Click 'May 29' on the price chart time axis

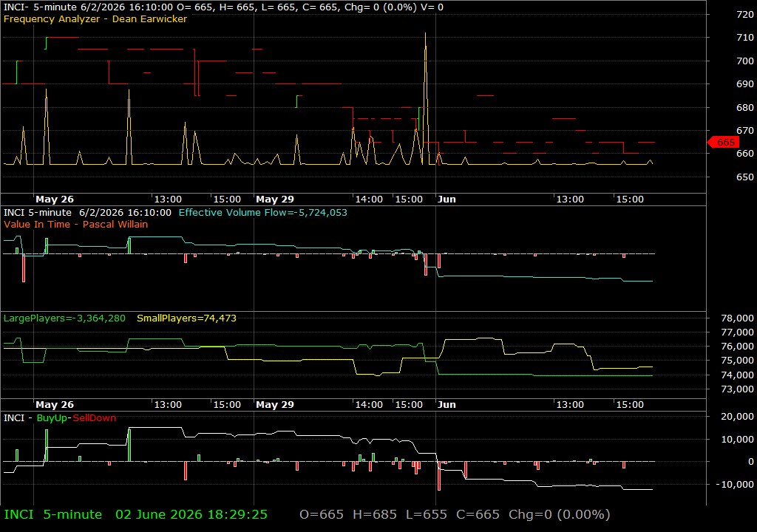275,199
